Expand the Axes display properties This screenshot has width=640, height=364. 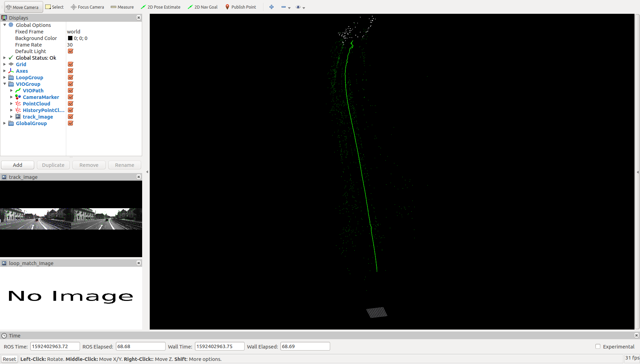pyautogui.click(x=4, y=71)
